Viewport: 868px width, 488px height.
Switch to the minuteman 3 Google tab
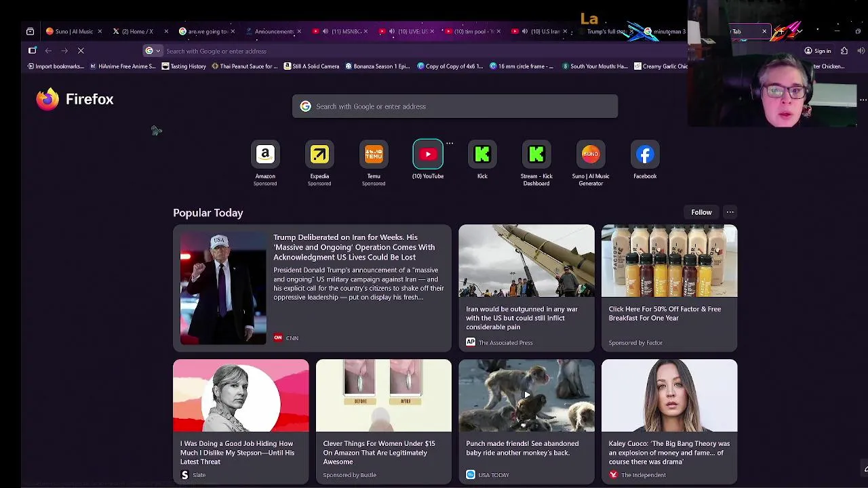click(x=665, y=31)
